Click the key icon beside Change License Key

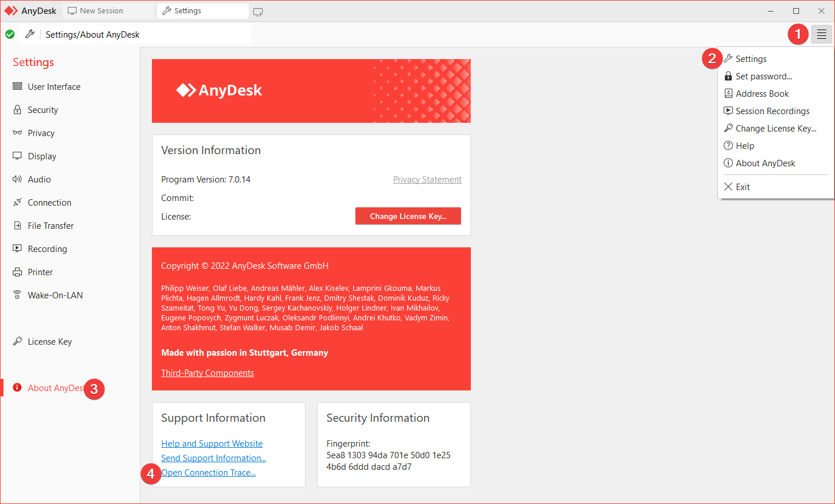[728, 128]
